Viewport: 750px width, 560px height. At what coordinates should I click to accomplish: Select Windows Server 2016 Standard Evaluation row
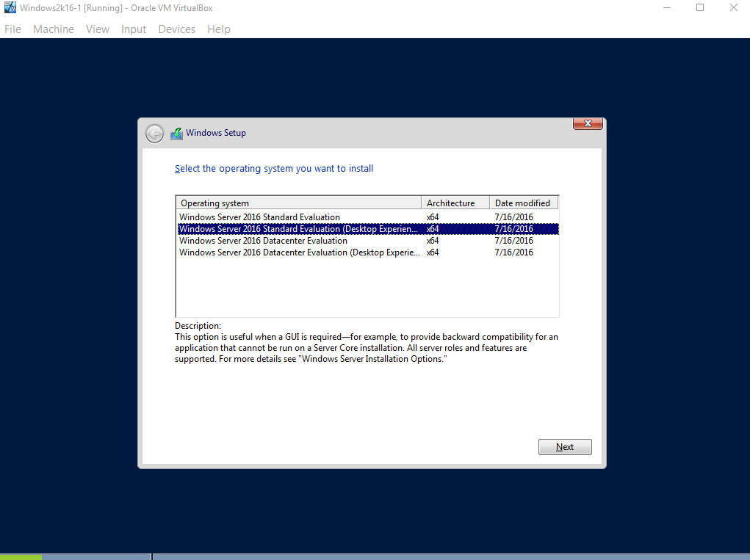(x=368, y=217)
